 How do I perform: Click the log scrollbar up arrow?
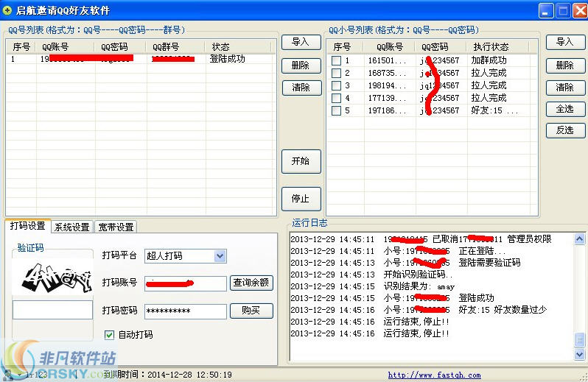pyautogui.click(x=579, y=239)
